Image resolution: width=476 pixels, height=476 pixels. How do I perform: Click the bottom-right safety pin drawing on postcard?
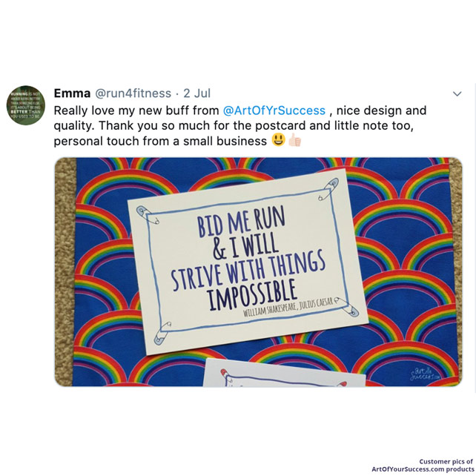[346, 307]
